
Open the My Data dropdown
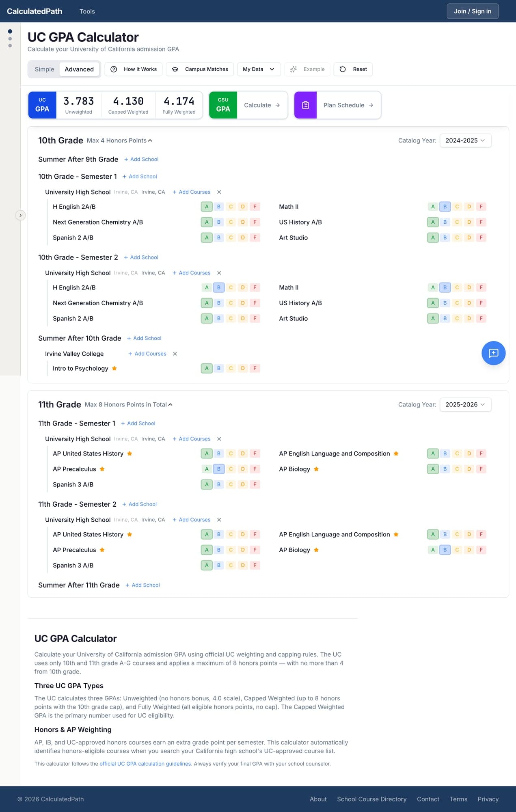[x=258, y=69]
